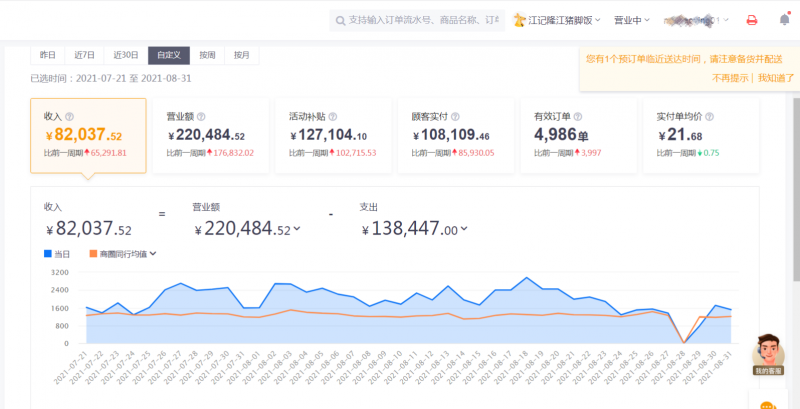
Task: Click the 不再提示 link
Action: (x=730, y=78)
